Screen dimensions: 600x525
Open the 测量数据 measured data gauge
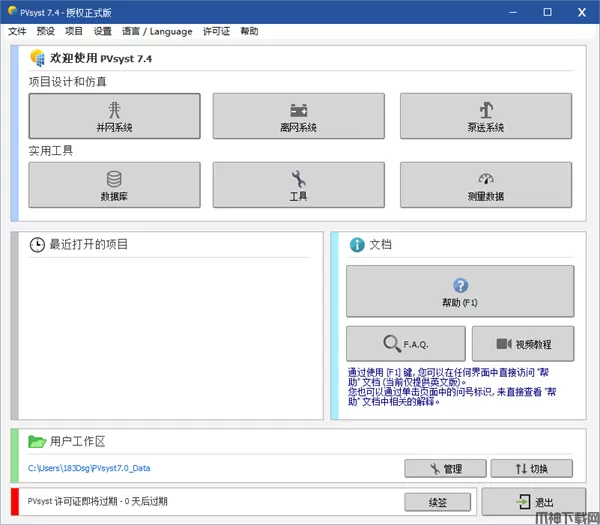(x=486, y=185)
